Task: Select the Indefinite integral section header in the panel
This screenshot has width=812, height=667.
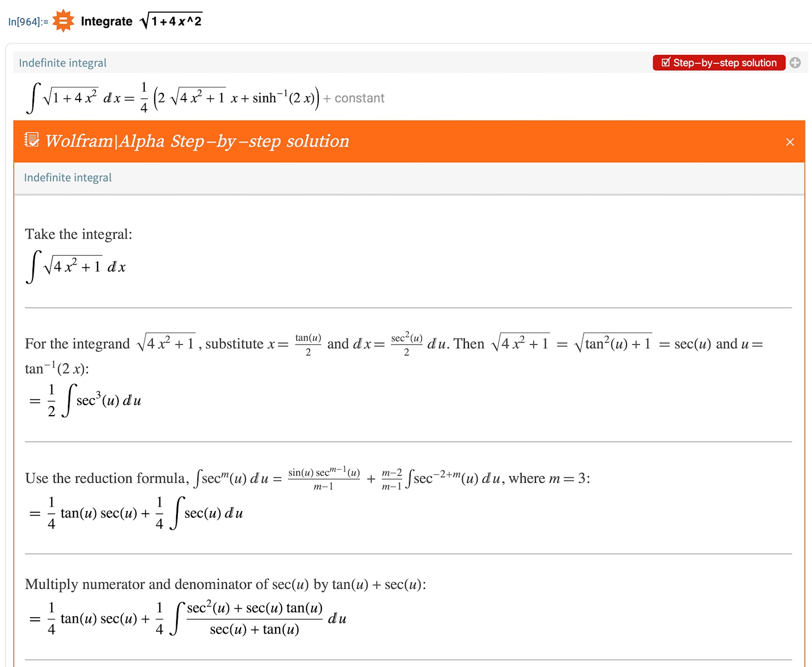Action: pyautogui.click(x=67, y=178)
